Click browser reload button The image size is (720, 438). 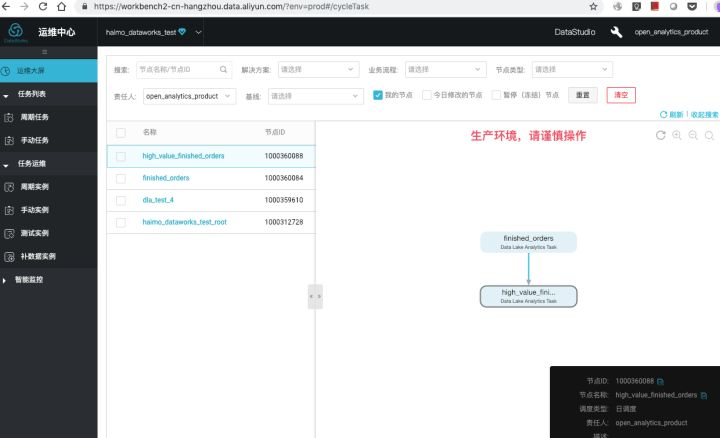[x=42, y=6]
